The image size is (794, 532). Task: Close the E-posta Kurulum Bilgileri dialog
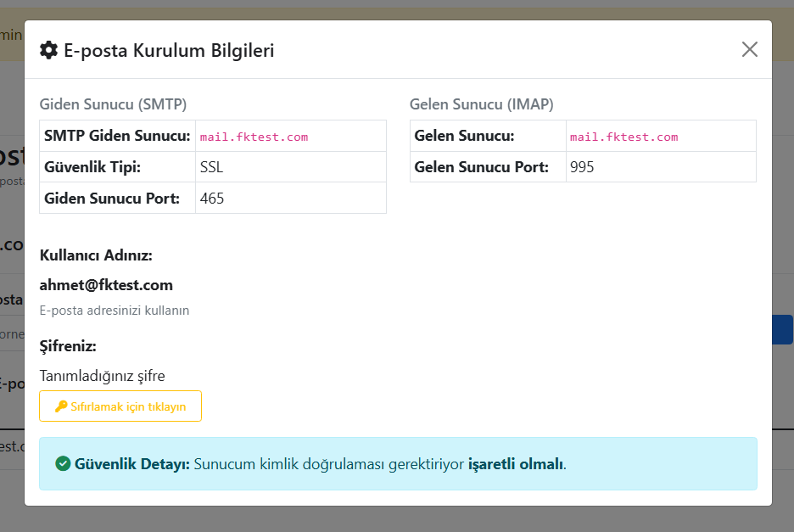pos(749,49)
